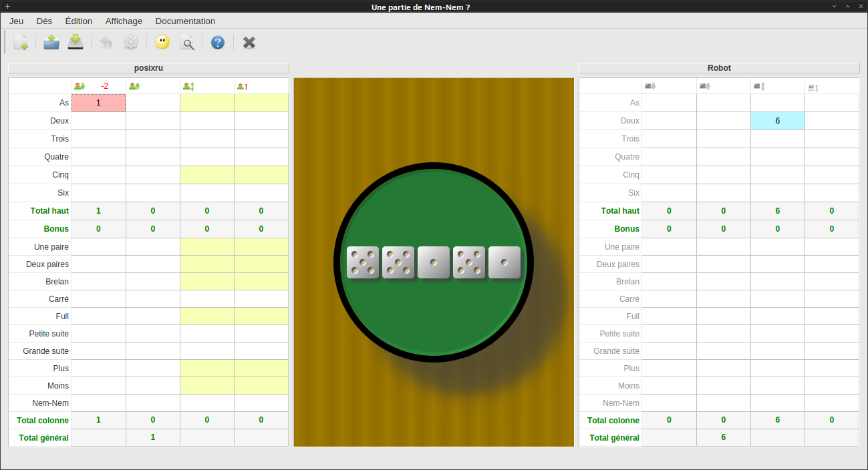
Task: Click the posixru player header button
Action: click(x=148, y=68)
